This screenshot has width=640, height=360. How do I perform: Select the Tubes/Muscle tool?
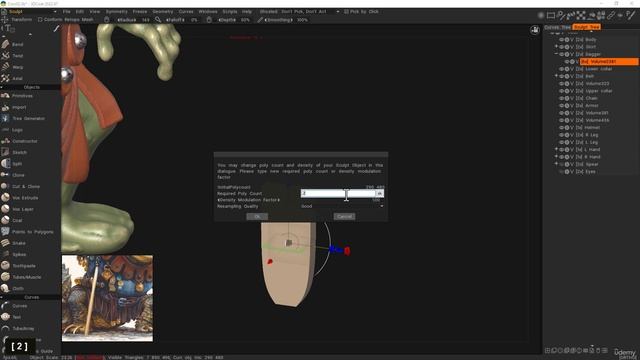(27, 277)
